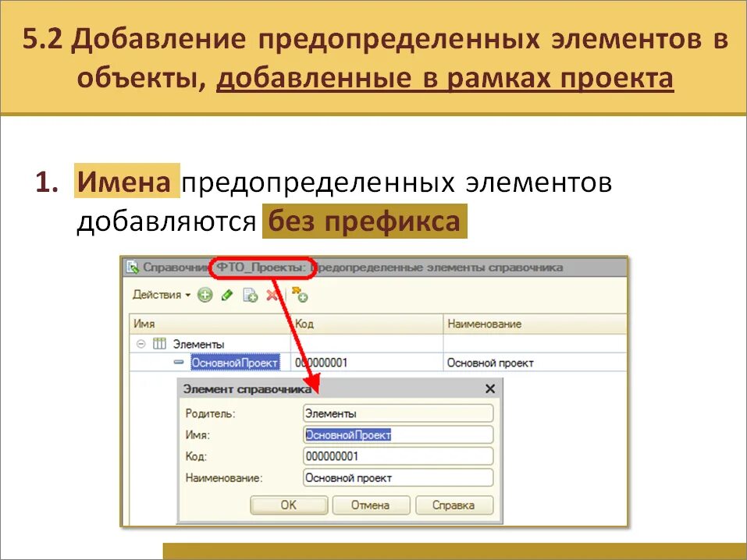The height and width of the screenshot is (560, 747).
Task: Click the Справочник window title icon
Action: tap(133, 268)
